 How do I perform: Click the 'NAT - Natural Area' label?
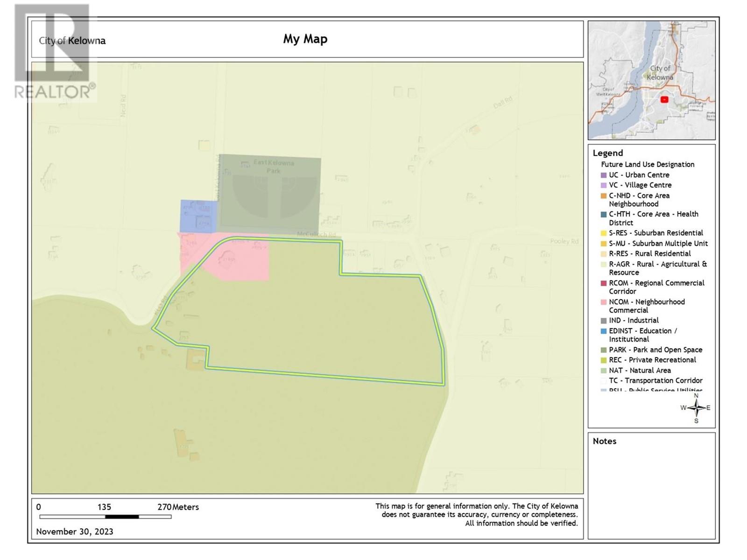coord(640,371)
